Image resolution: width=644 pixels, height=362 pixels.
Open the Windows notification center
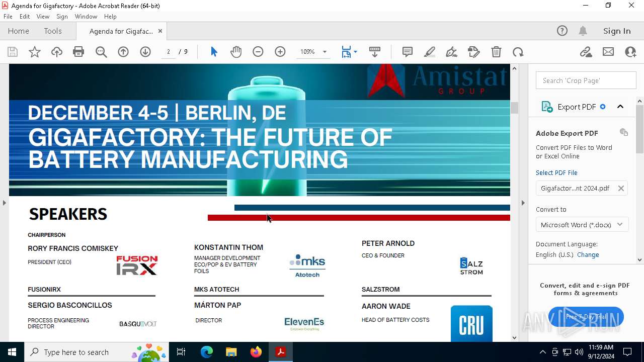tap(627, 352)
